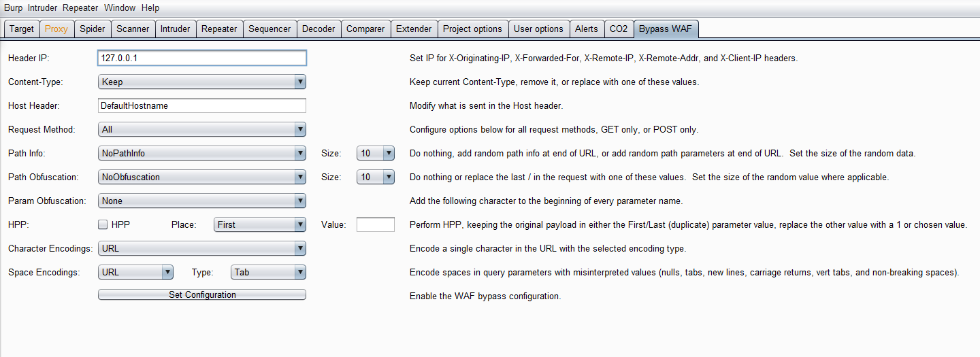Switch to the Alerts tab
The width and height of the screenshot is (980, 357).
[587, 29]
